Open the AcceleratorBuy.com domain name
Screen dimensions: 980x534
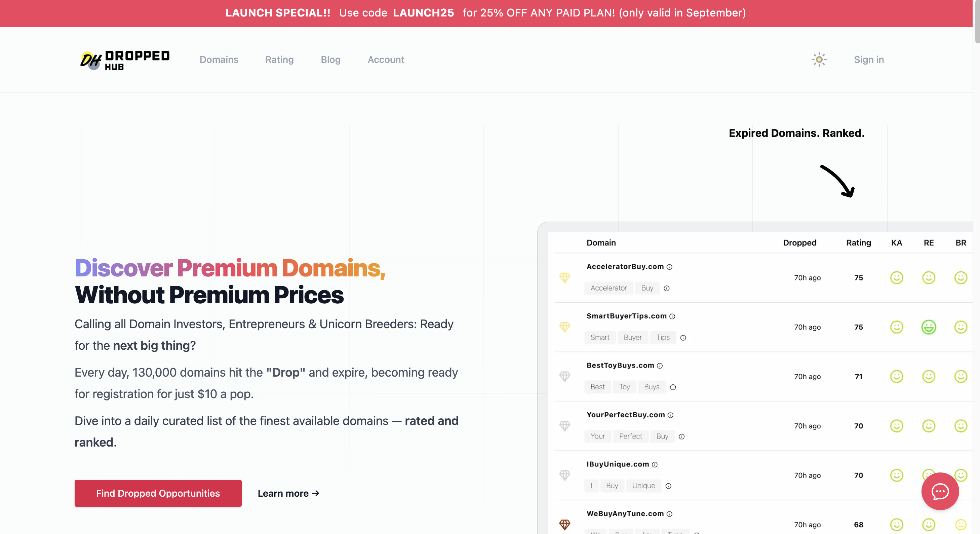click(x=625, y=267)
